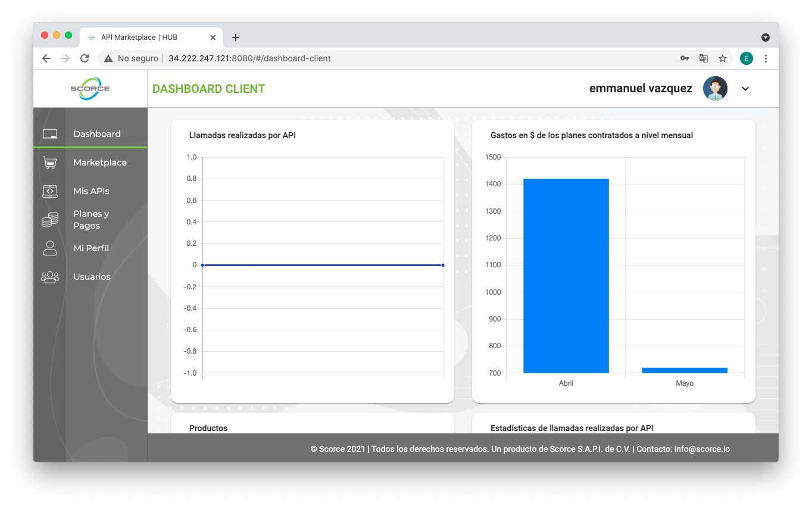Close the API Marketplace tab
This screenshot has height=506, width=812.
pyautogui.click(x=213, y=38)
